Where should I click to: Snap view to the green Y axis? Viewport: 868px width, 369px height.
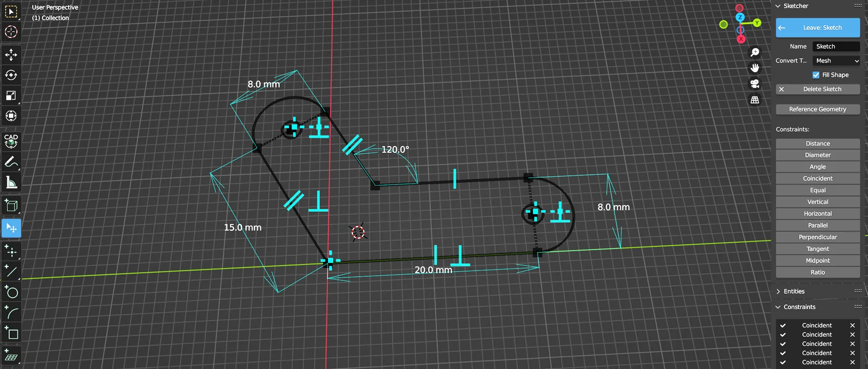tap(757, 23)
